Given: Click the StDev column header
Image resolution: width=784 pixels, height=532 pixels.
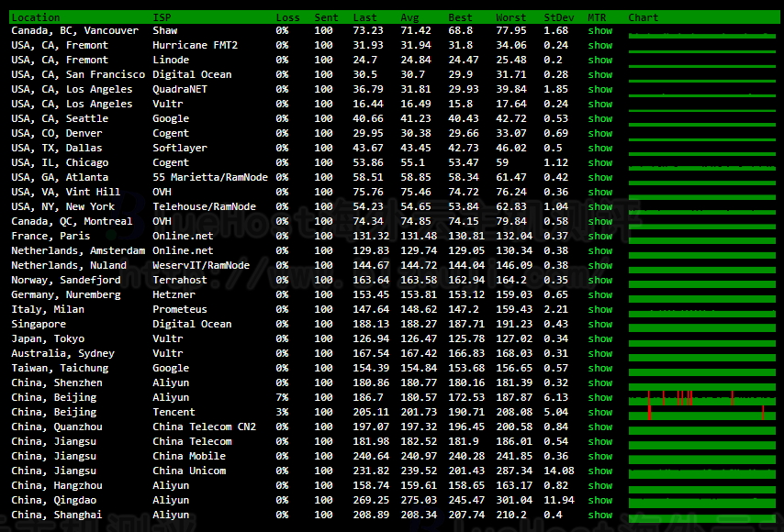Looking at the screenshot, I should 558,17.
